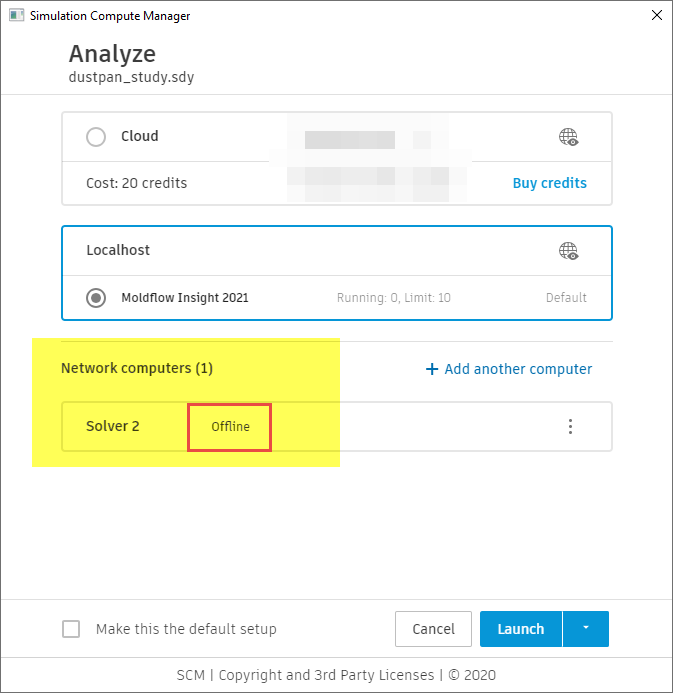The width and height of the screenshot is (673, 693).
Task: Select the Cloud radio button
Action: tap(96, 137)
